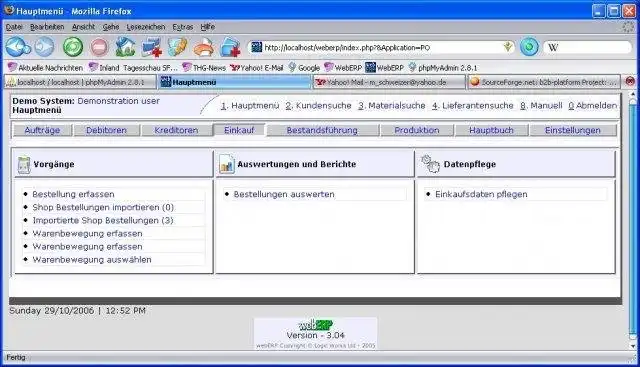Viewport: 640px width, 367px height.
Task: Click the 4. Lieferantensuche quick link
Action: [473, 106]
